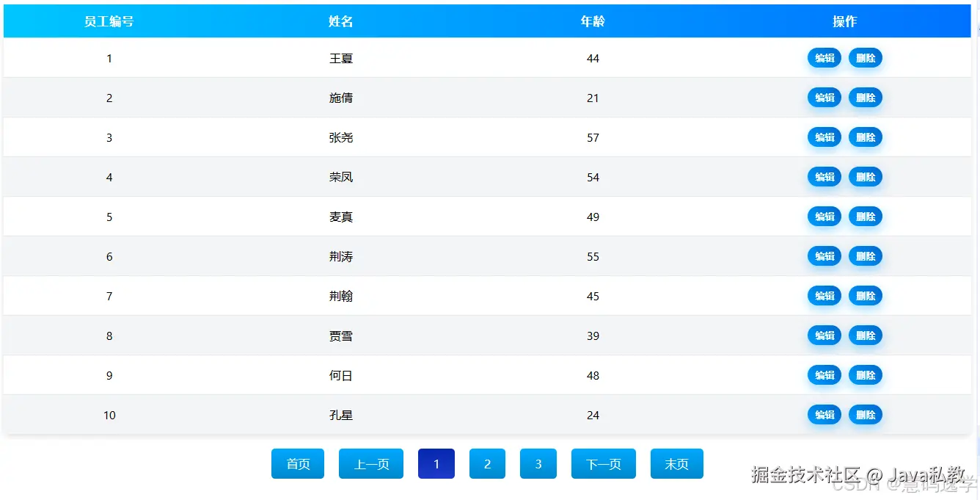
Task: Edit the row of 施倩
Action: (824, 98)
